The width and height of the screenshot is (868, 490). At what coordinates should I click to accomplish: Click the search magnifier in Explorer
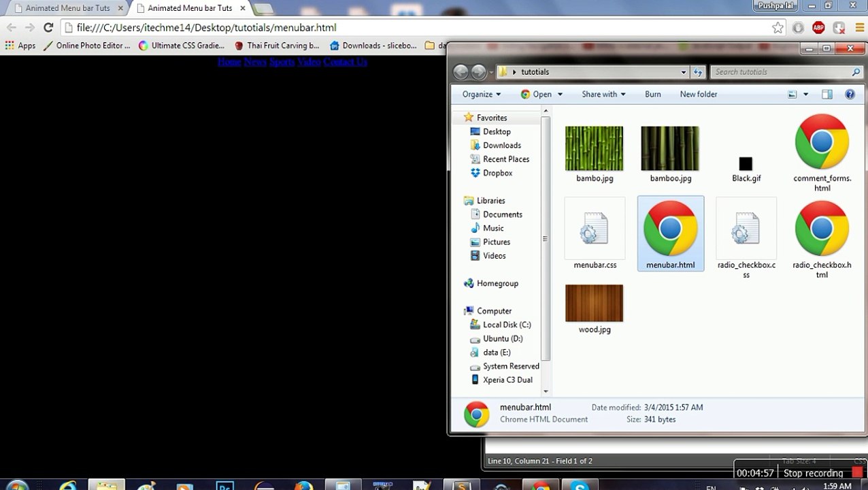pos(856,72)
